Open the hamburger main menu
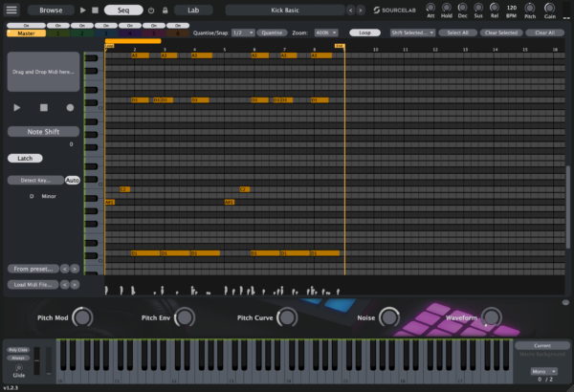Image resolution: width=574 pixels, height=392 pixels. click(11, 10)
